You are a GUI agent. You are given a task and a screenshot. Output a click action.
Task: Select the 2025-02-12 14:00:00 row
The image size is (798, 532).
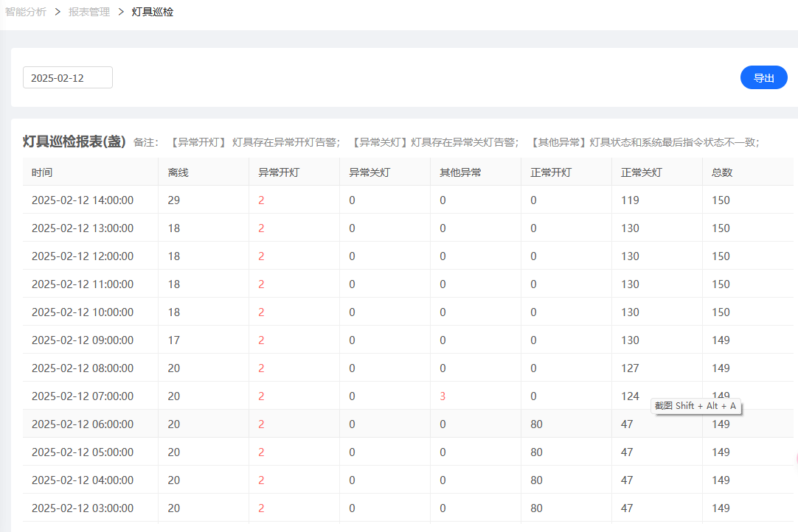408,200
